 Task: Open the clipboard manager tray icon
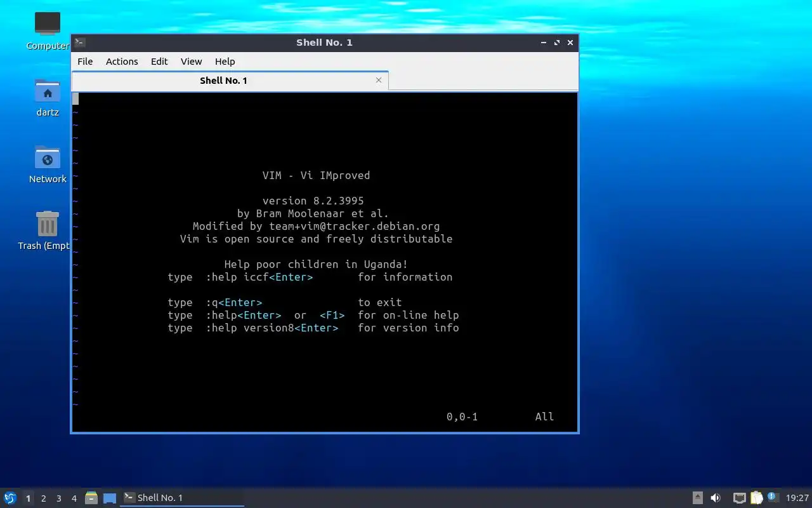pyautogui.click(x=757, y=498)
